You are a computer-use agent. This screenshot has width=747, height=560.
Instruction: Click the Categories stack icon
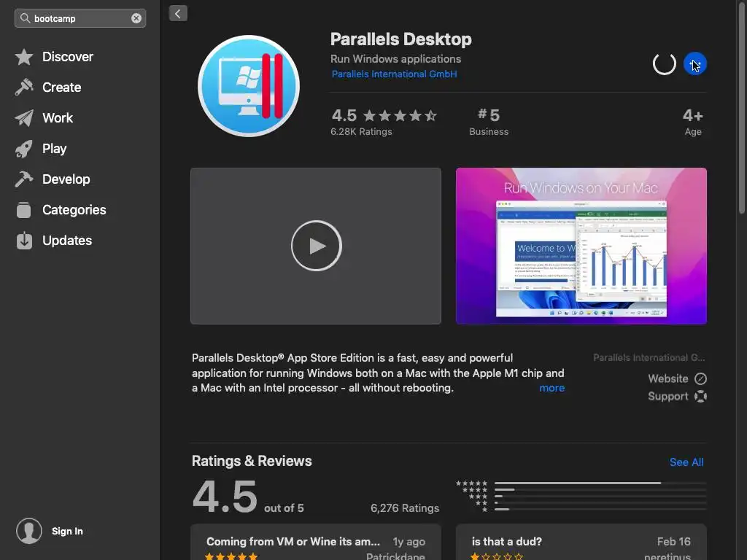pos(24,209)
